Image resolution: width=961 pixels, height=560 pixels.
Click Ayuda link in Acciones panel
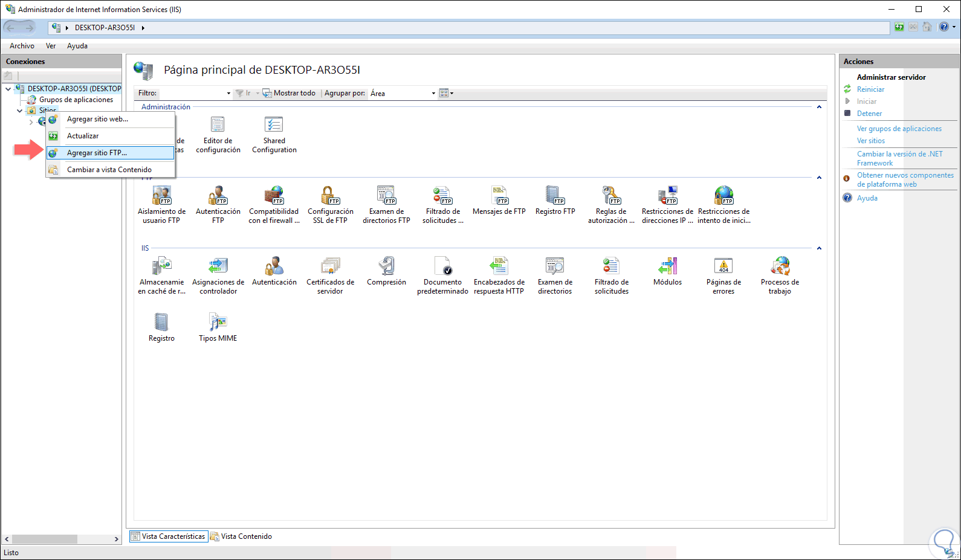coord(867,198)
